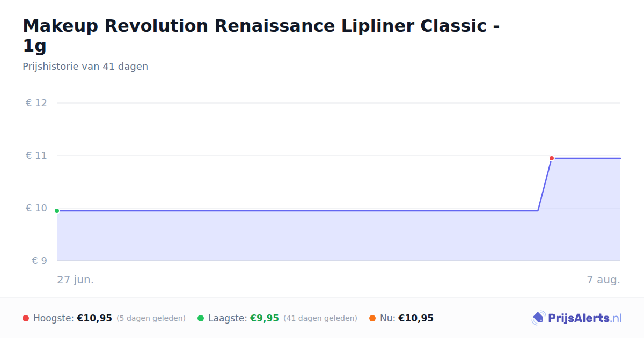Open the PrijsAlerts.nl brand link
The height and width of the screenshot is (338, 644).
coord(577,318)
